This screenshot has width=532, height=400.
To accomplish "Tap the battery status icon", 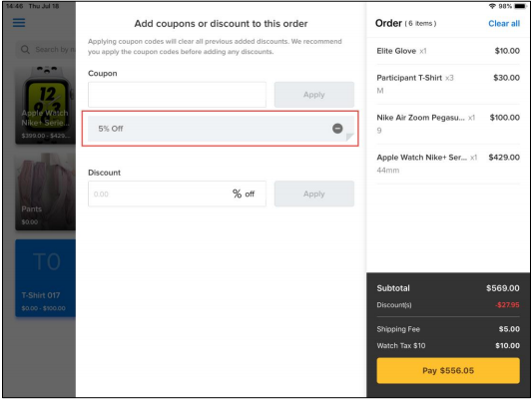I will [x=520, y=6].
